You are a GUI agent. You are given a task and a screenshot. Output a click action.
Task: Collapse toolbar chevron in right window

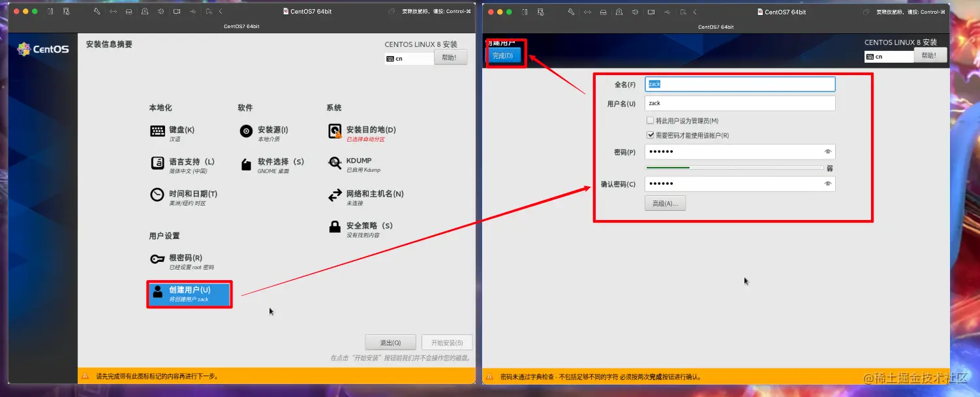(x=694, y=12)
